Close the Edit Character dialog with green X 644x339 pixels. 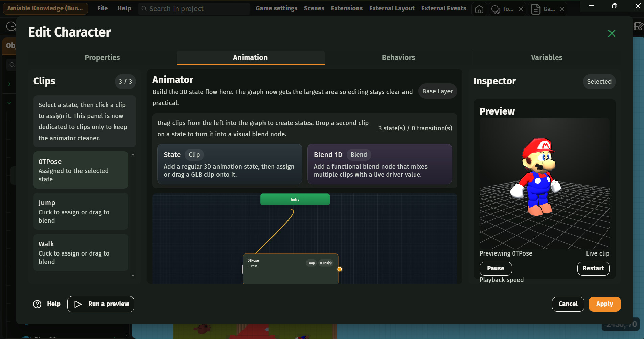coord(612,33)
